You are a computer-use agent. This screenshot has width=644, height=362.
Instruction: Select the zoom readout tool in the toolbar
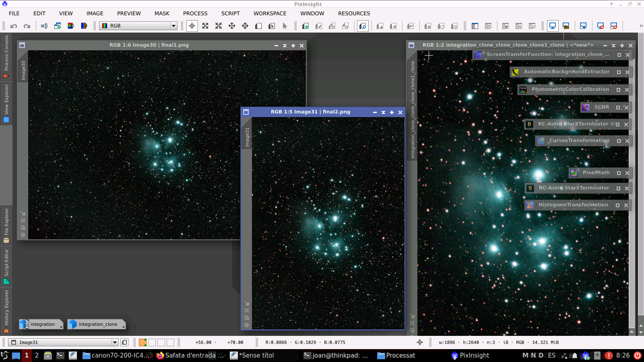click(x=363, y=26)
